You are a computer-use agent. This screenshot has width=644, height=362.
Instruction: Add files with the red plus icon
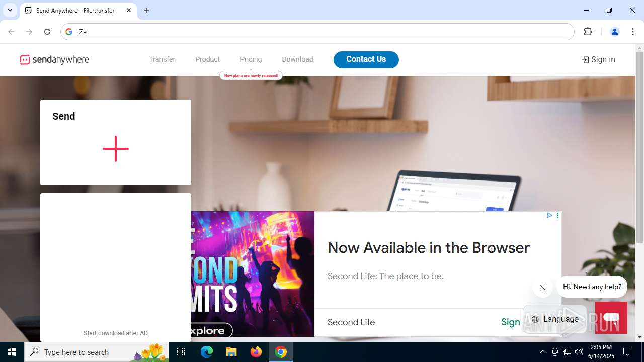[x=116, y=149]
